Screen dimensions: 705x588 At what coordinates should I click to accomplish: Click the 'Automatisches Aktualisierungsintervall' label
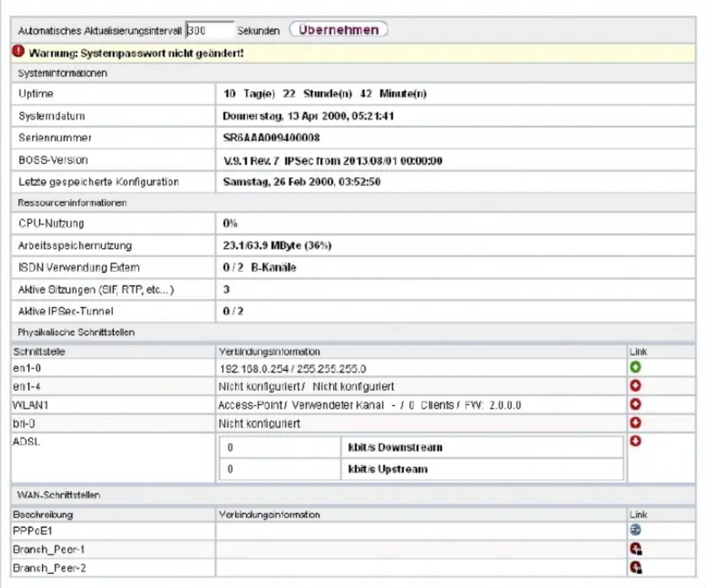coord(100,31)
